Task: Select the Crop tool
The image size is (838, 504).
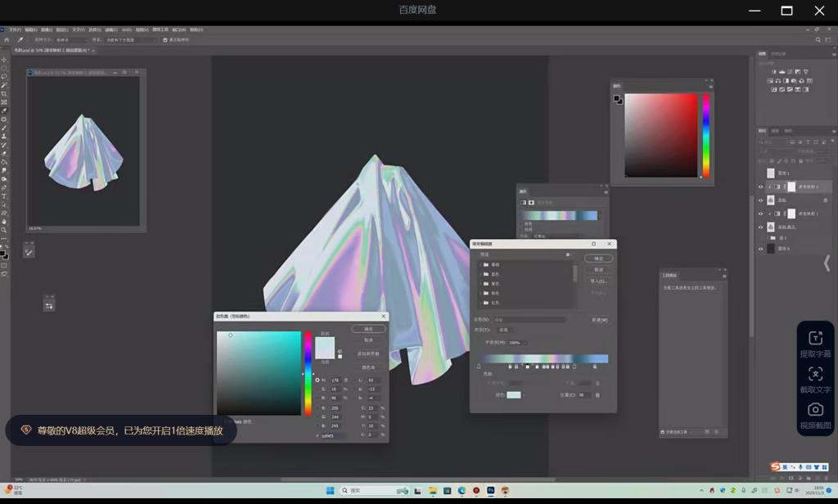Action: click(4, 94)
